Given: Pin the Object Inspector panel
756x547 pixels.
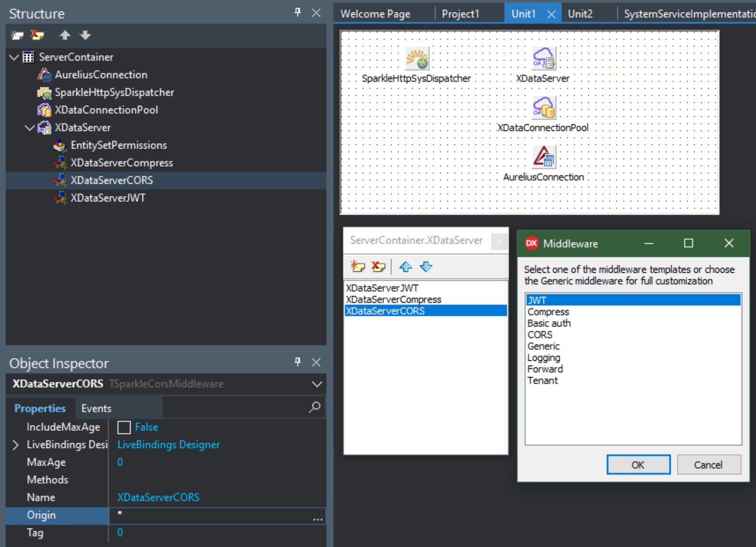Looking at the screenshot, I should coord(298,362).
